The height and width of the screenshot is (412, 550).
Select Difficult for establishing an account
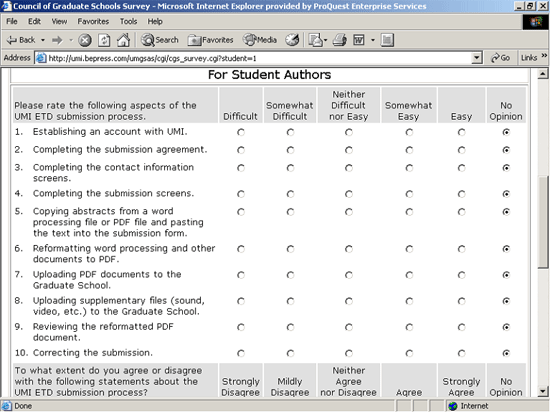(x=241, y=132)
